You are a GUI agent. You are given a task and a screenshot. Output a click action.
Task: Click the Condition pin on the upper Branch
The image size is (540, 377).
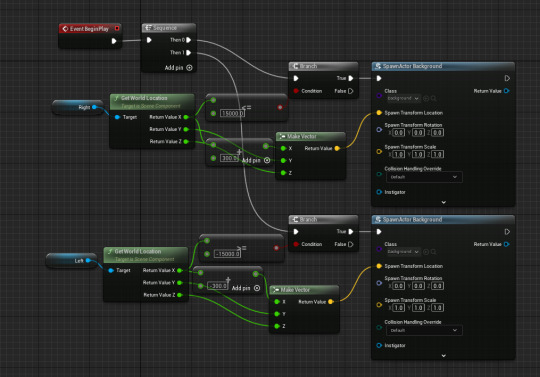pos(296,91)
